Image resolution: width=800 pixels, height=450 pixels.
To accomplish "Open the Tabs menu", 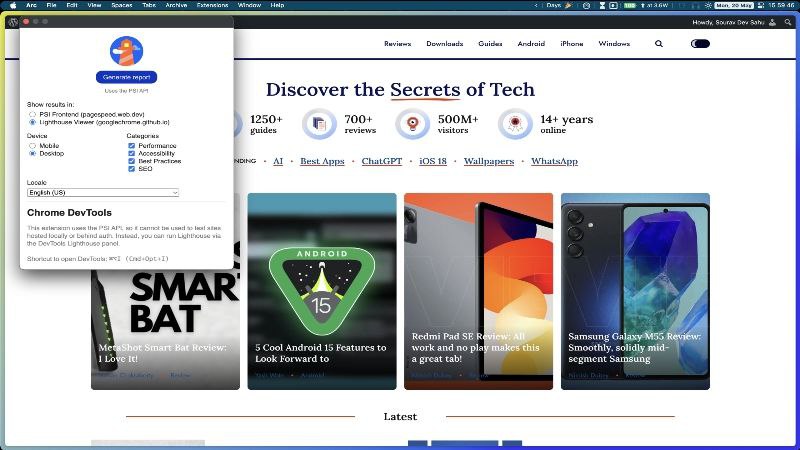I will 149,5.
